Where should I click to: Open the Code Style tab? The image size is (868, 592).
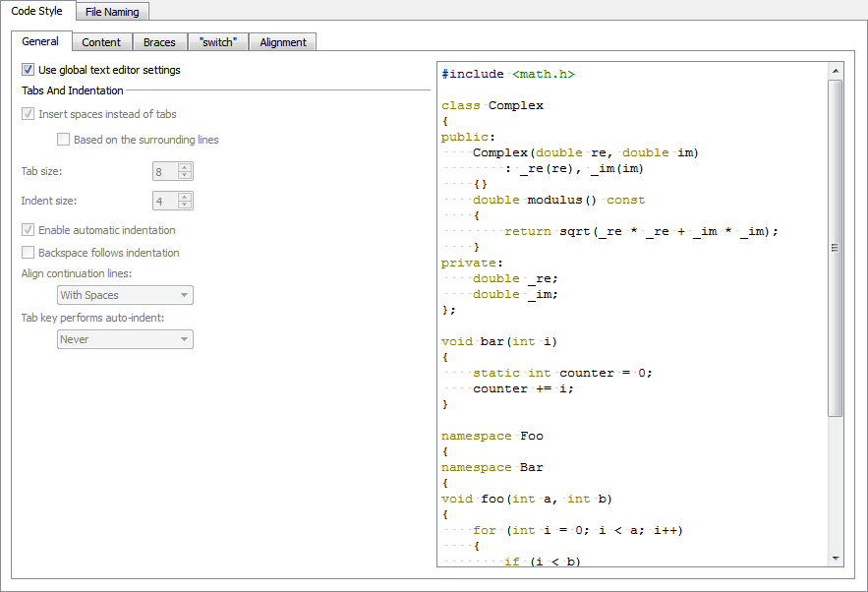(37, 11)
